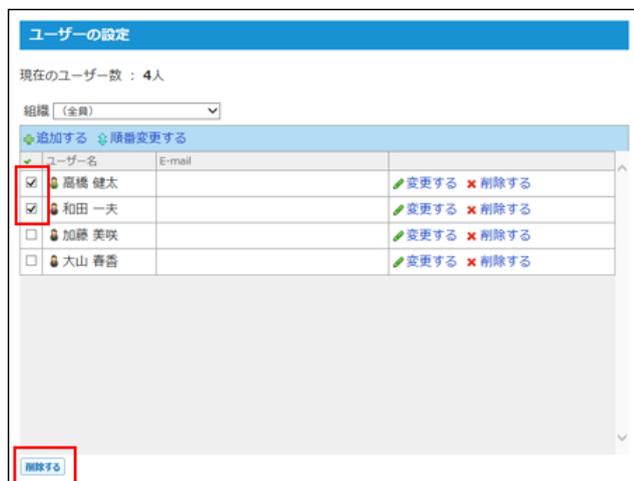Screen dimensions: 634x481
Task: Click 削除する link in 加藤 美咲 row
Action: pyautogui.click(x=505, y=235)
